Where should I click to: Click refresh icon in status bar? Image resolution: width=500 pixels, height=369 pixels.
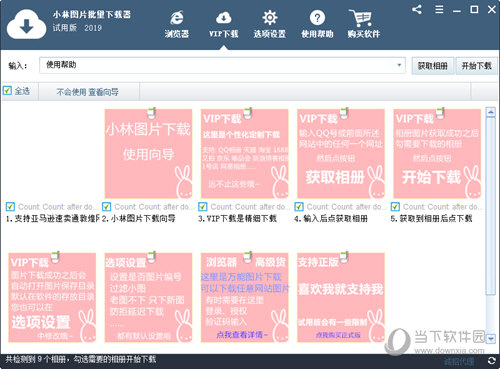point(491,361)
